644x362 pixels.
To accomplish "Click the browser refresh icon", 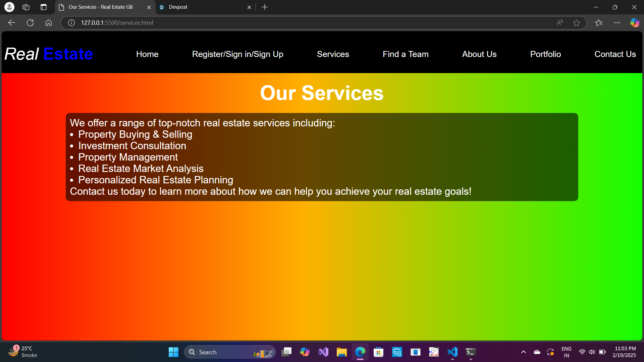I will click(x=30, y=23).
